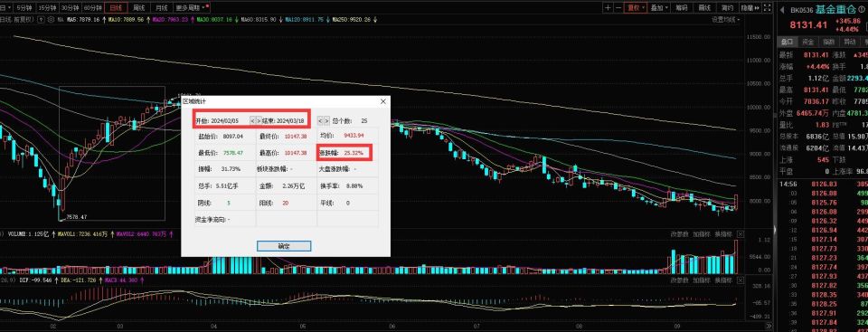Open info icon next to 基金重仓
Image resolution: width=868 pixels, height=332 pixels.
pyautogui.click(x=862, y=9)
